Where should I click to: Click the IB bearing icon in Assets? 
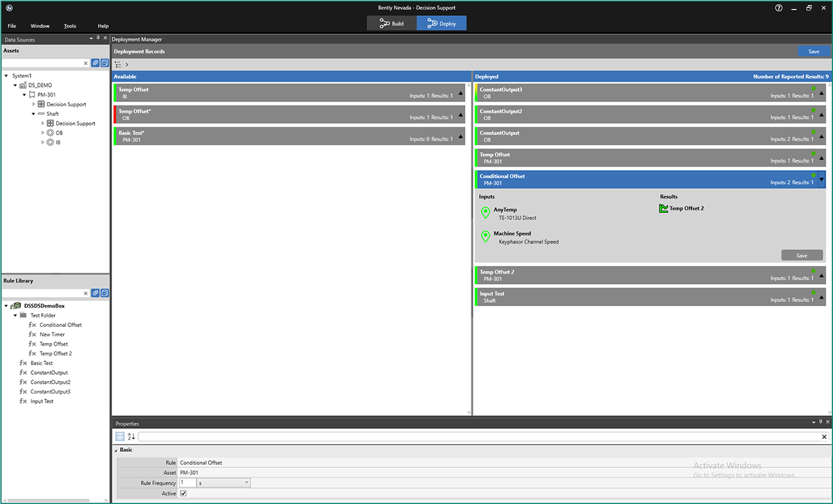point(50,142)
